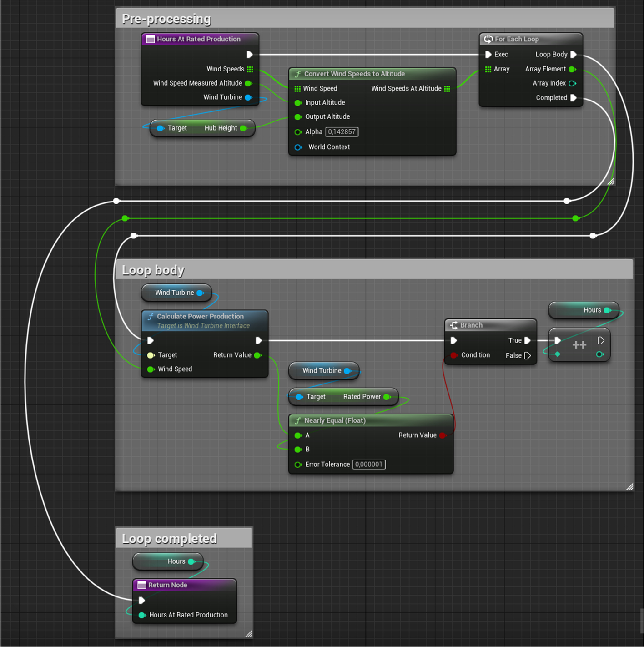
Task: Select the Hours variable node in Loop body
Action: pyautogui.click(x=584, y=310)
